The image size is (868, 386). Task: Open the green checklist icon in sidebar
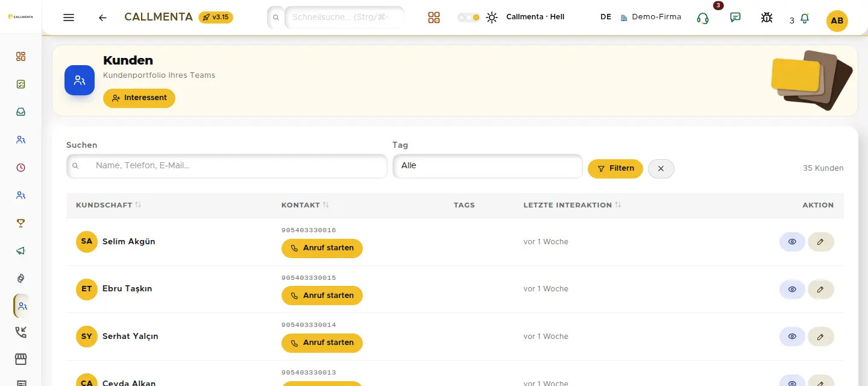(21, 84)
